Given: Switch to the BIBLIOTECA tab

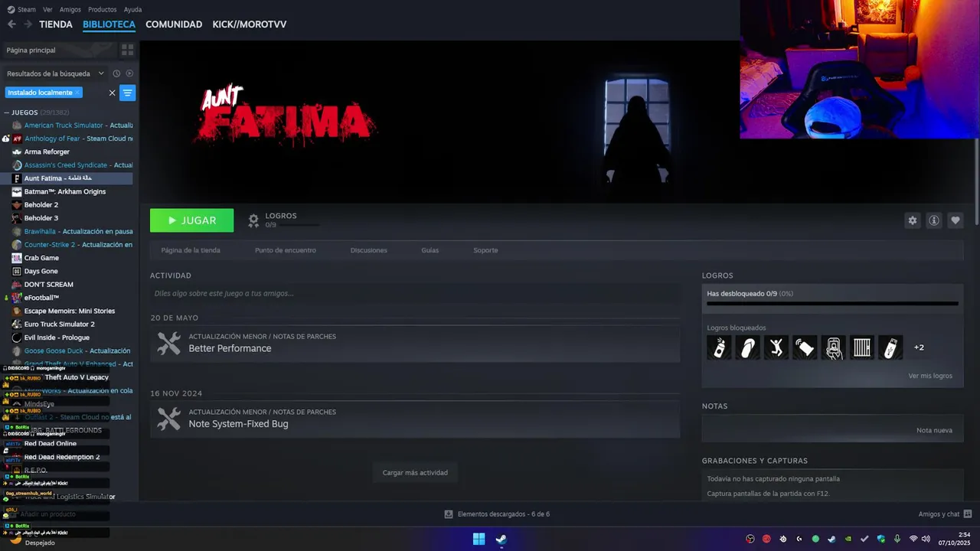Looking at the screenshot, I should (109, 24).
